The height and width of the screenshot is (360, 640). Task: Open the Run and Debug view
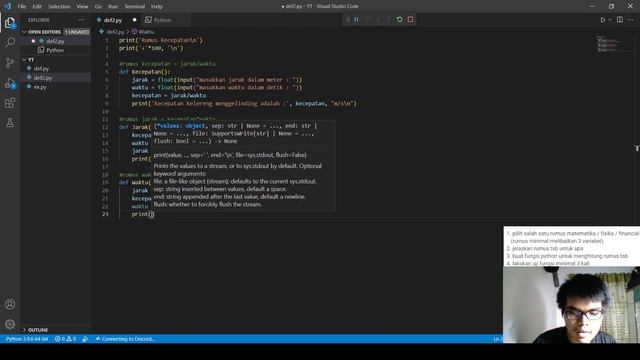(10, 83)
